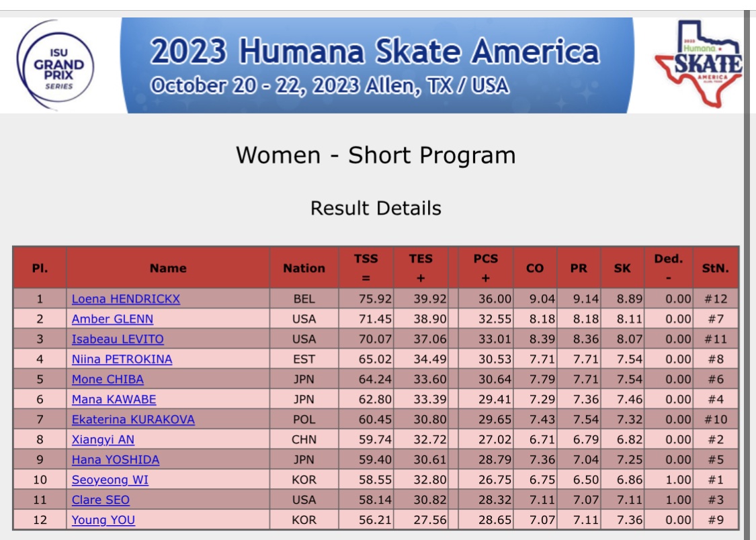Open Ekaterina KURAKOVA skater link
The width and height of the screenshot is (756, 540).
pos(133,420)
